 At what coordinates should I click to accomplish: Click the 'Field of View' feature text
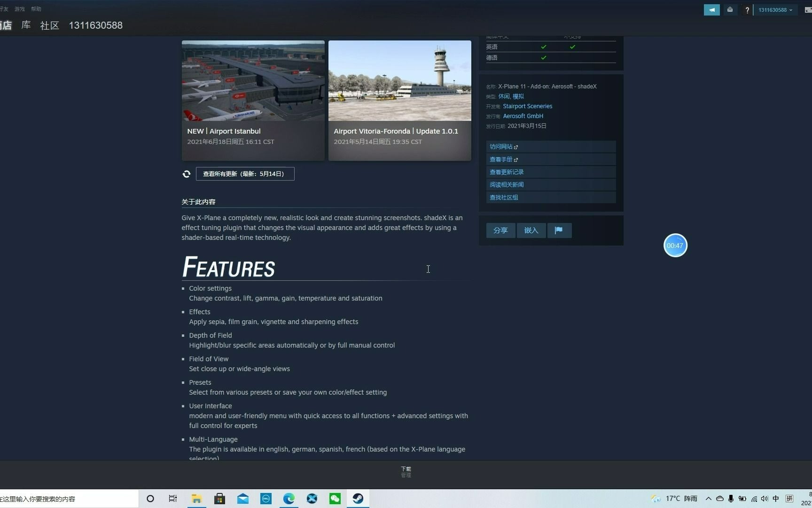point(209,359)
